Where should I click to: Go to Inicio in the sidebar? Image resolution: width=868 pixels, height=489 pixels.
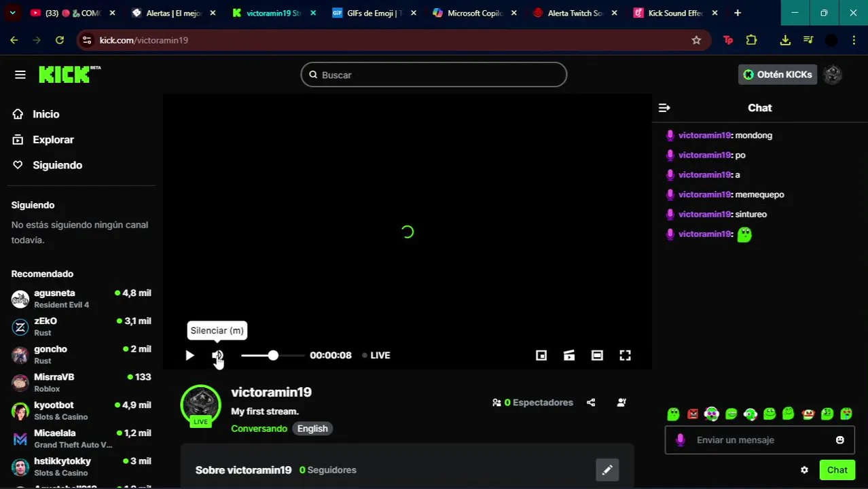coord(36,114)
